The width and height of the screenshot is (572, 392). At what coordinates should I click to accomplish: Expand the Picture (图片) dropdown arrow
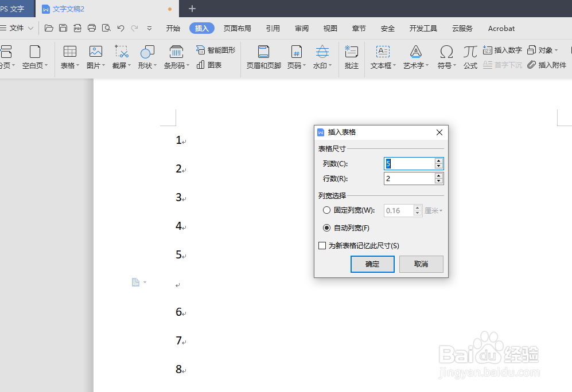click(104, 65)
